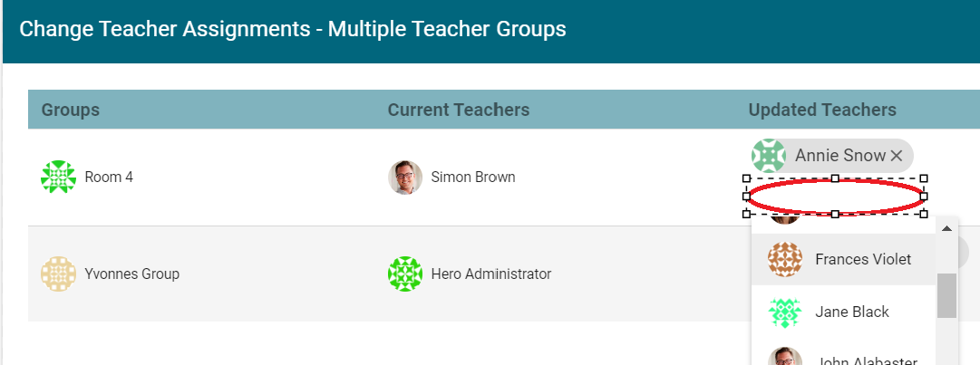Select Frances Violet from the dropdown

pos(862,259)
